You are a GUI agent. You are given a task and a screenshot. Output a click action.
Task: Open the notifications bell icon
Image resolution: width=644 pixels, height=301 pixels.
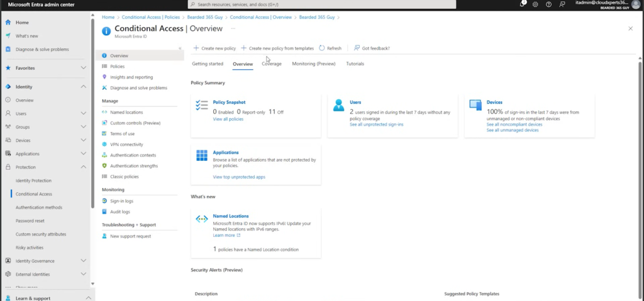point(523,4)
